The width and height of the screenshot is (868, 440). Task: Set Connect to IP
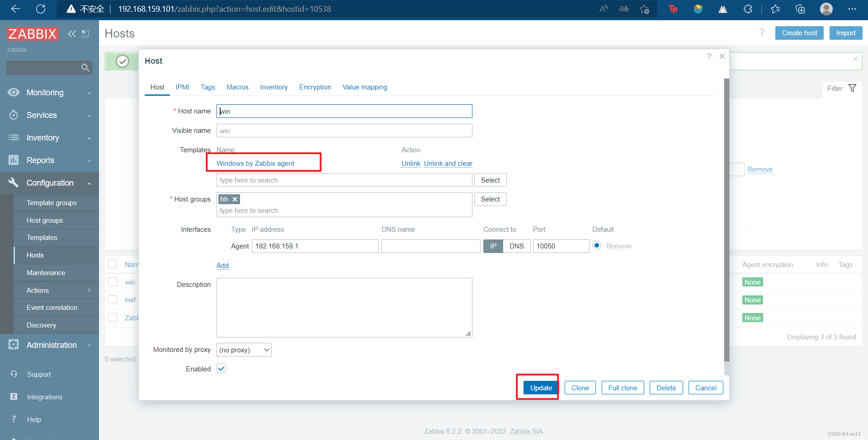(x=493, y=246)
